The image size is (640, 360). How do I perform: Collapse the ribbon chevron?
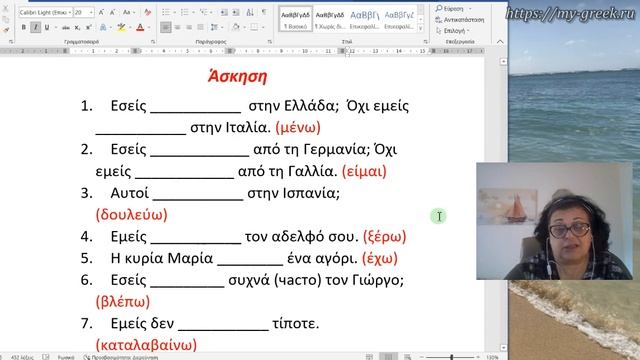tap(500, 42)
